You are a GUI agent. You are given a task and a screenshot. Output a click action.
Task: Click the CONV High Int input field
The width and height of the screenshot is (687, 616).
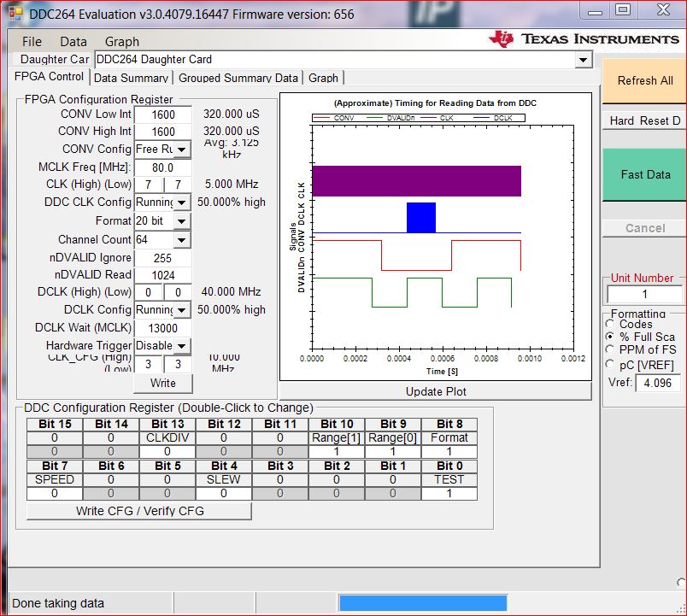click(163, 132)
